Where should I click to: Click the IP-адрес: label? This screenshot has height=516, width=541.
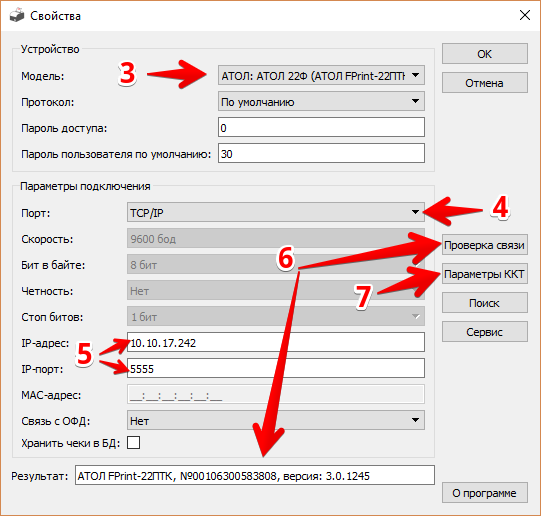click(45, 343)
